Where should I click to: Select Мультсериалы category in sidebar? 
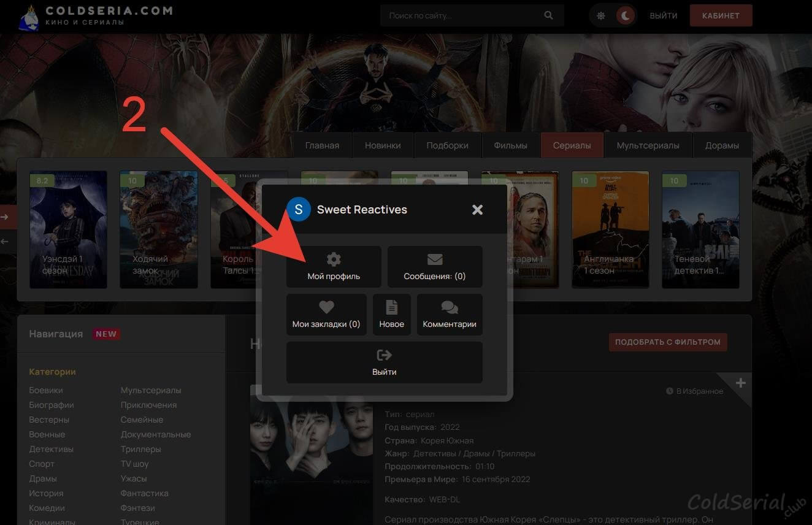(x=151, y=390)
